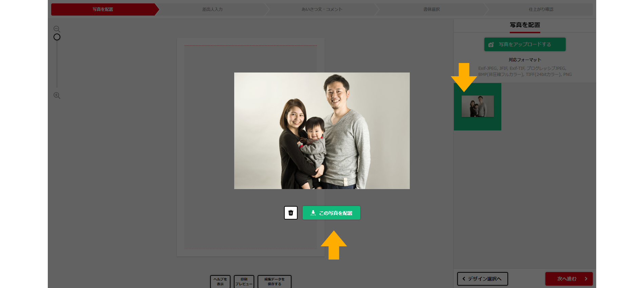The height and width of the screenshot is (288, 644).
Task: Select the 写真を配置 panel heading tab
Action: tap(525, 25)
